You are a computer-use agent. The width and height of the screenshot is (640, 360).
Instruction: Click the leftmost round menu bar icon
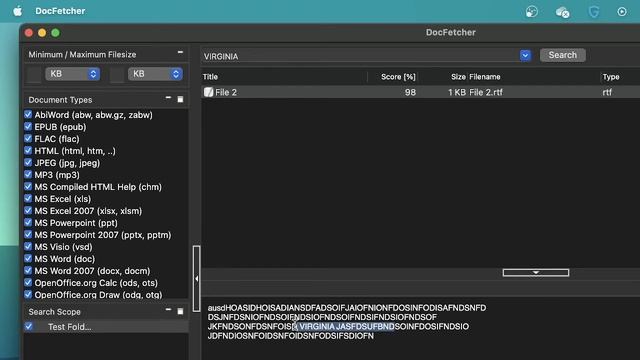pos(532,12)
